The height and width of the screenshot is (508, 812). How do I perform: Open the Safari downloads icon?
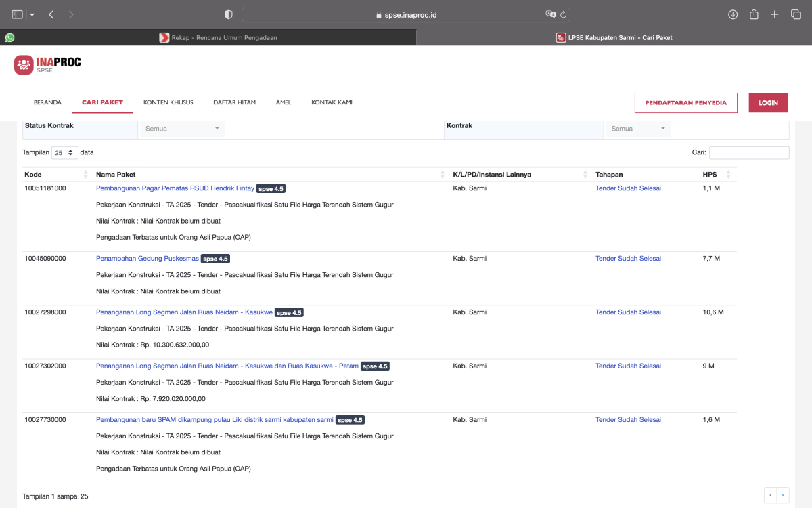[x=733, y=14]
